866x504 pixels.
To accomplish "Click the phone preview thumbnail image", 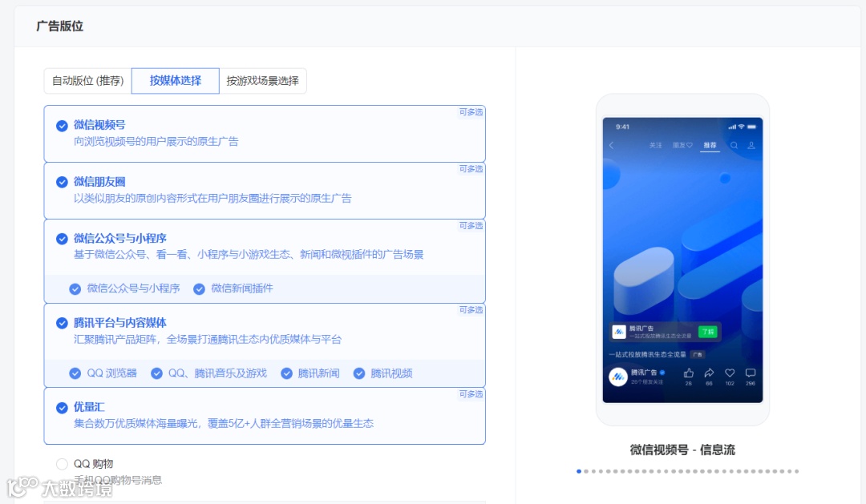I will pyautogui.click(x=682, y=260).
